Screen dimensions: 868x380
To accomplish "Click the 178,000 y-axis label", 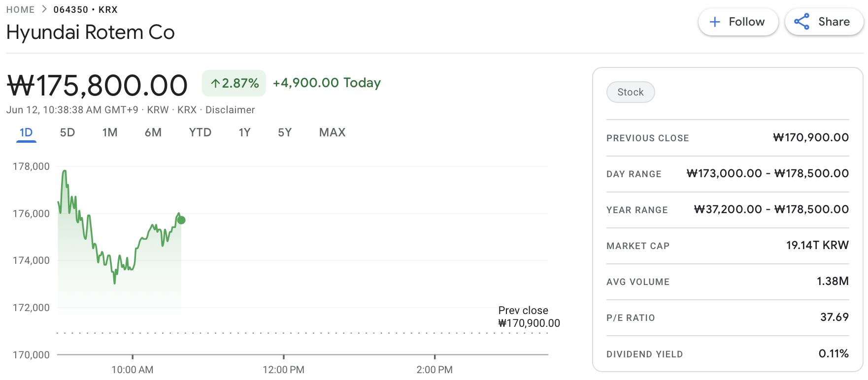I will (x=31, y=166).
